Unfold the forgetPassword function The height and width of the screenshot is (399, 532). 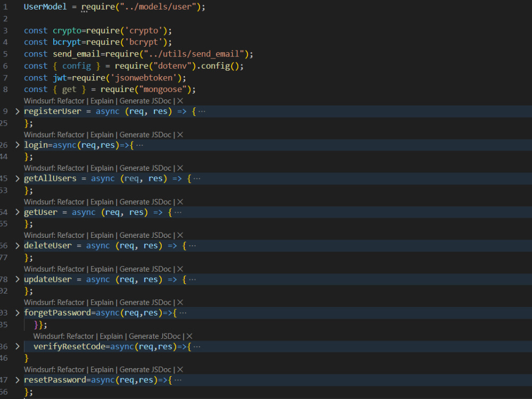(18, 313)
